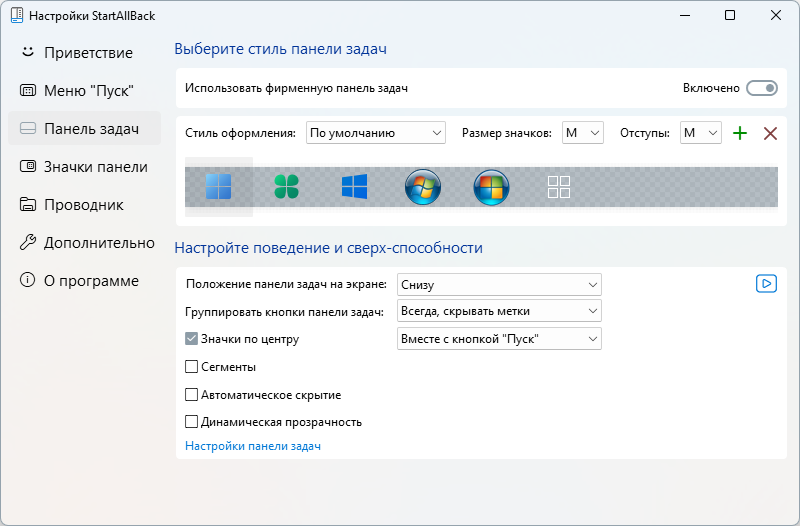Toggle the branded taskbar switch

(762, 88)
